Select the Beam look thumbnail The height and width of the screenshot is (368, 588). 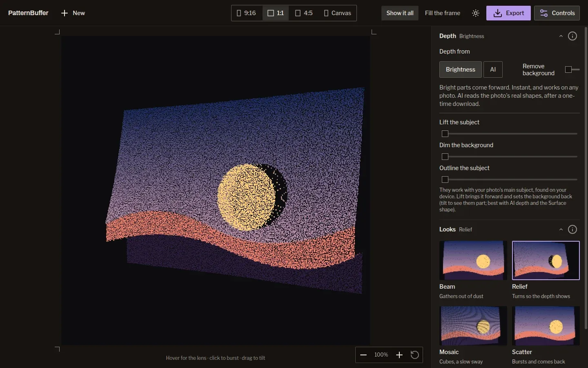coord(473,260)
